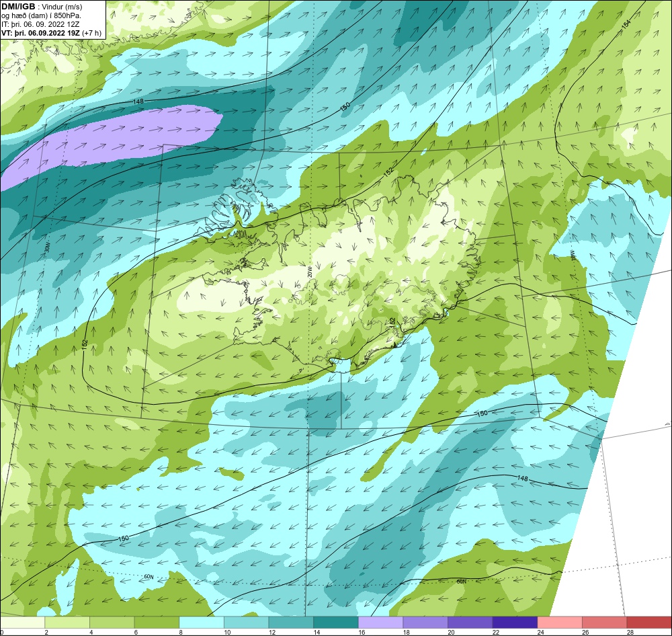
Task: Click the 12–14 m/s teal legend swatch
Action: coord(291,623)
